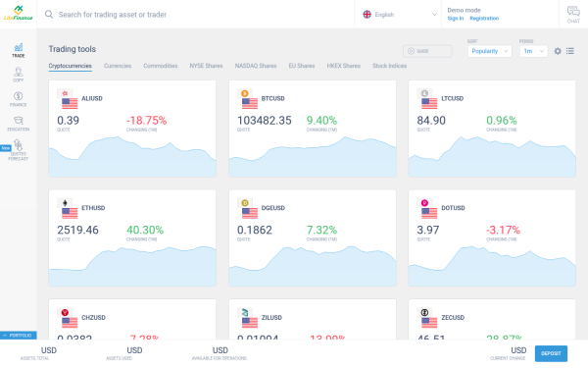Click the DGEUSD quote 0.1862
Screen dimensions: 588x368
point(255,230)
